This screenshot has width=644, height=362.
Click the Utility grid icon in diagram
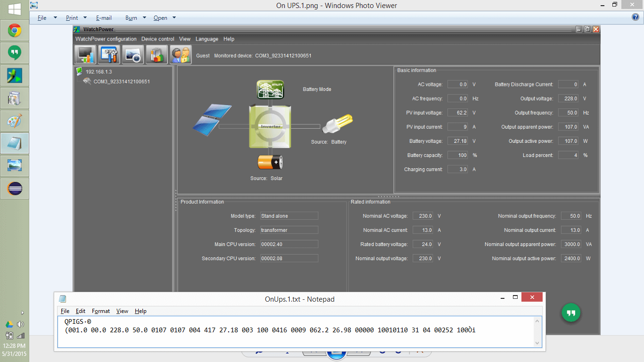coord(271,90)
